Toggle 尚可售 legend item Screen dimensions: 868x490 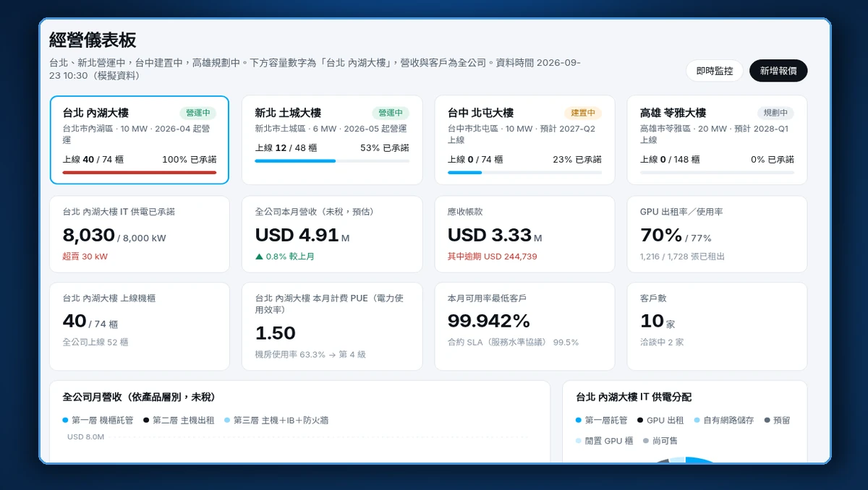(x=660, y=441)
